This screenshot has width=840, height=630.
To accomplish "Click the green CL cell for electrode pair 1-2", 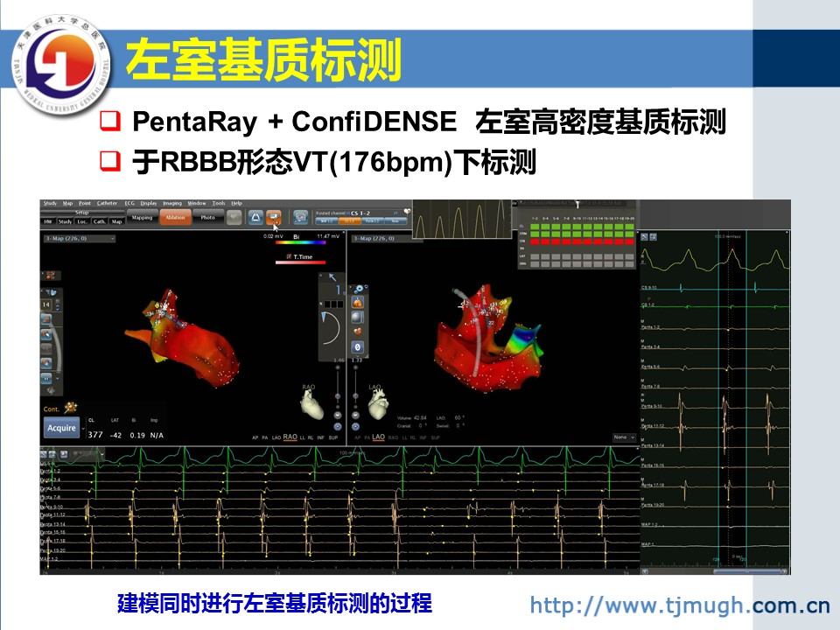I will [535, 227].
